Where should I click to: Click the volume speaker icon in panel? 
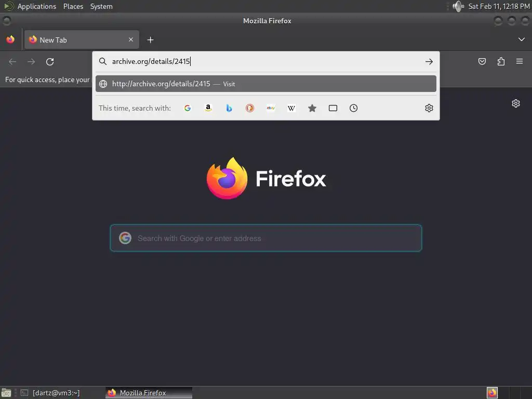click(x=458, y=6)
